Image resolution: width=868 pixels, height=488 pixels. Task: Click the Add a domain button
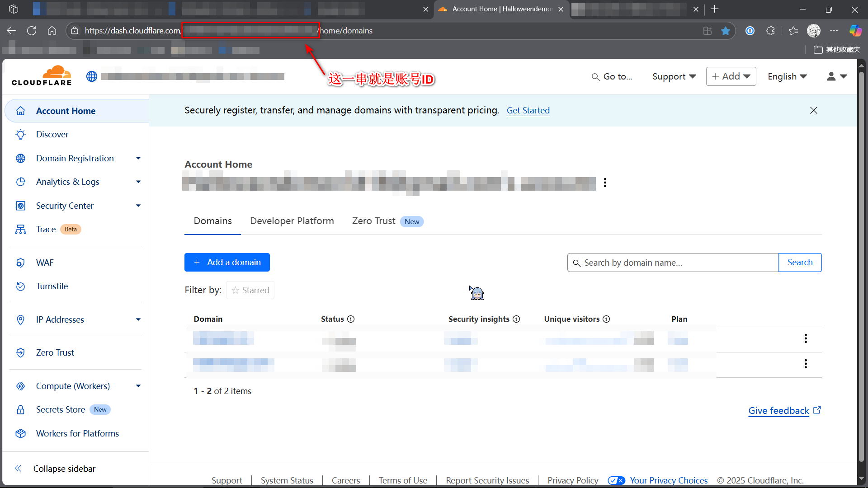click(227, 263)
